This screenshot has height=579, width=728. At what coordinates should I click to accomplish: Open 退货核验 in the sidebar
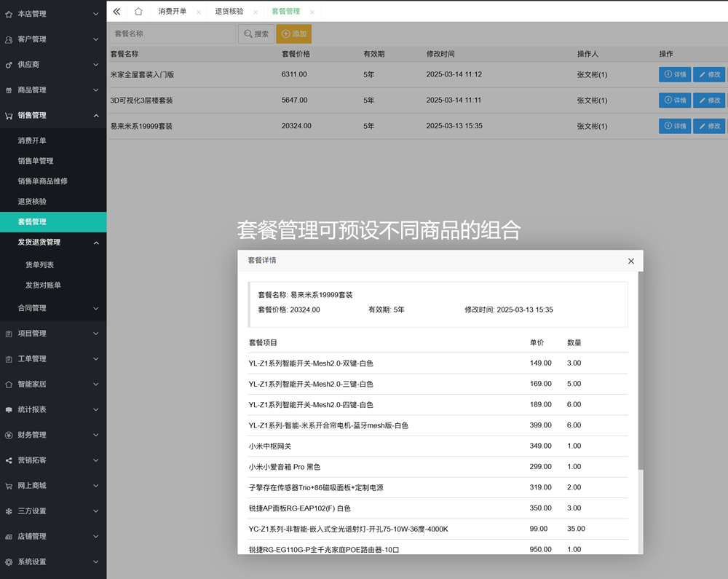[x=32, y=202]
